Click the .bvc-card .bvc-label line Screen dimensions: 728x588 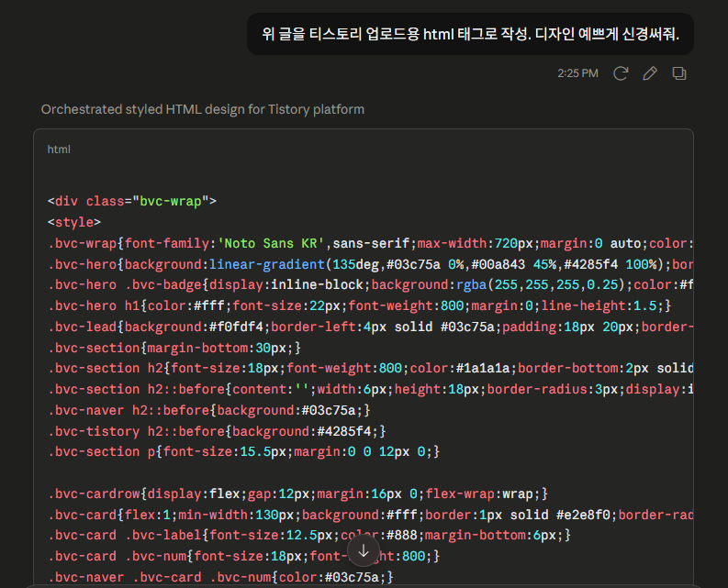309,535
